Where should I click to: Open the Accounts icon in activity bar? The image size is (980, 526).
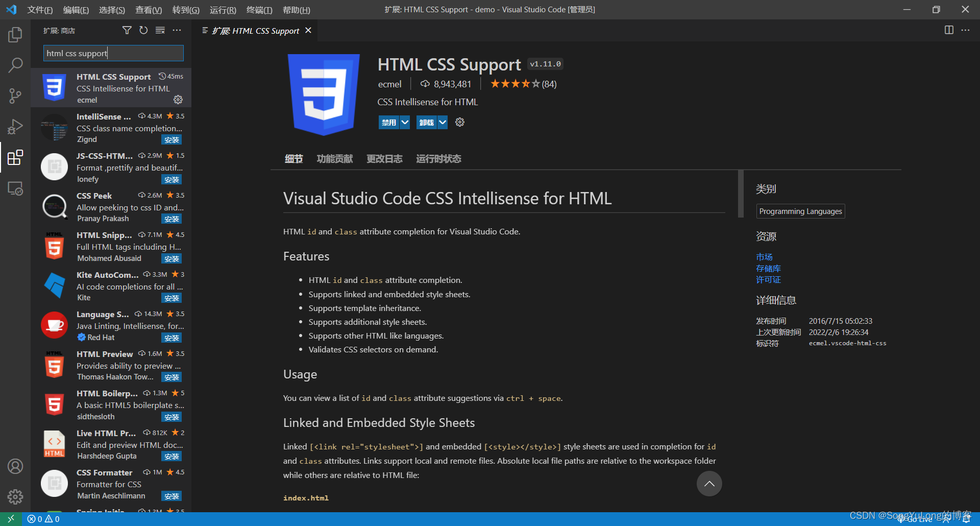[x=15, y=466]
